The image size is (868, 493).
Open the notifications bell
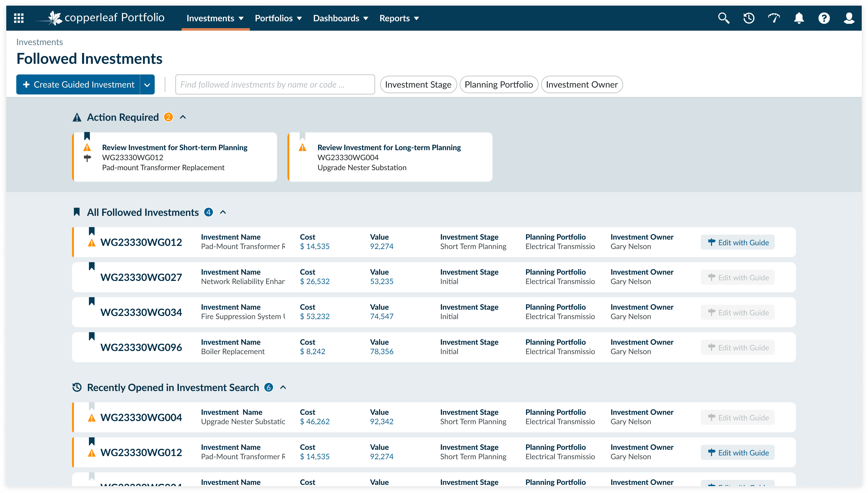[x=799, y=18]
